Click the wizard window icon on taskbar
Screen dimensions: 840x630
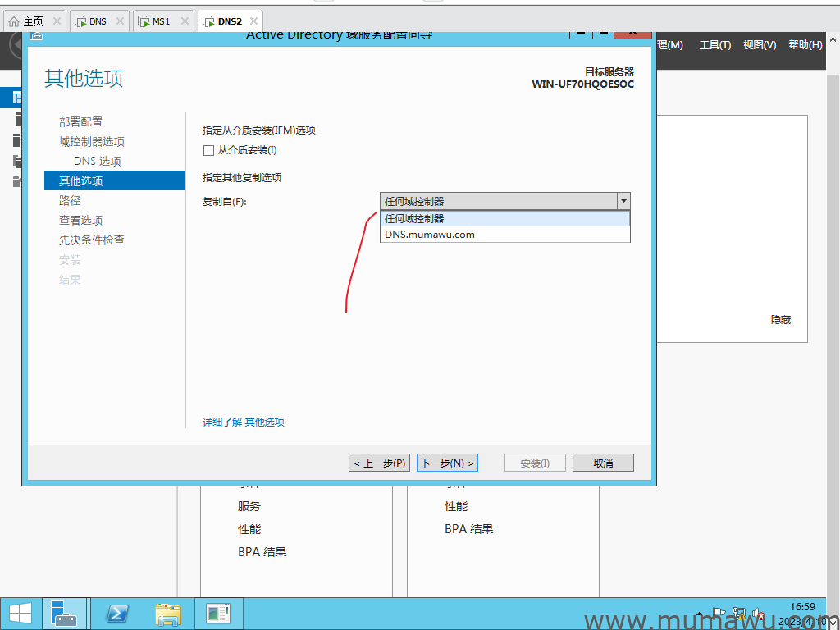point(218,613)
